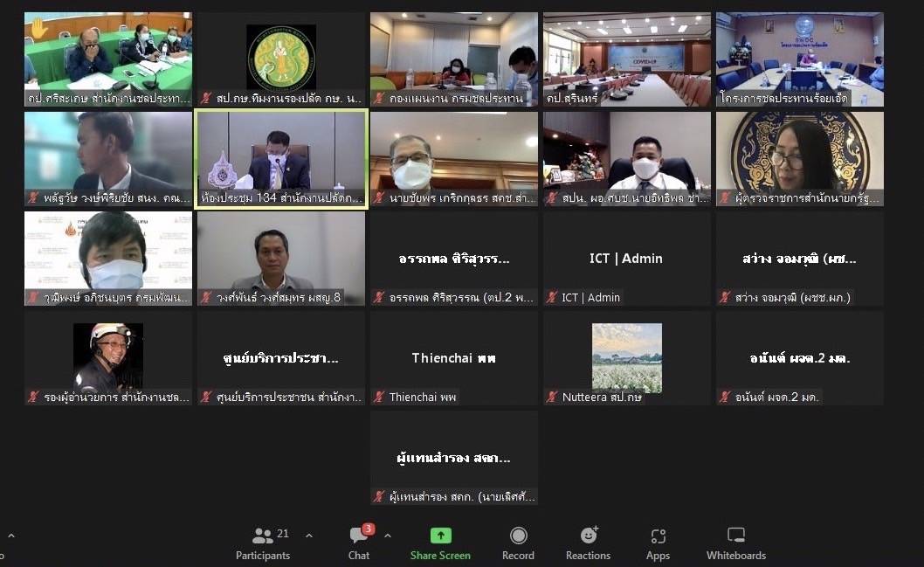924x567 pixels.
Task: Expand the chevron next to Chat
Action: [387, 536]
